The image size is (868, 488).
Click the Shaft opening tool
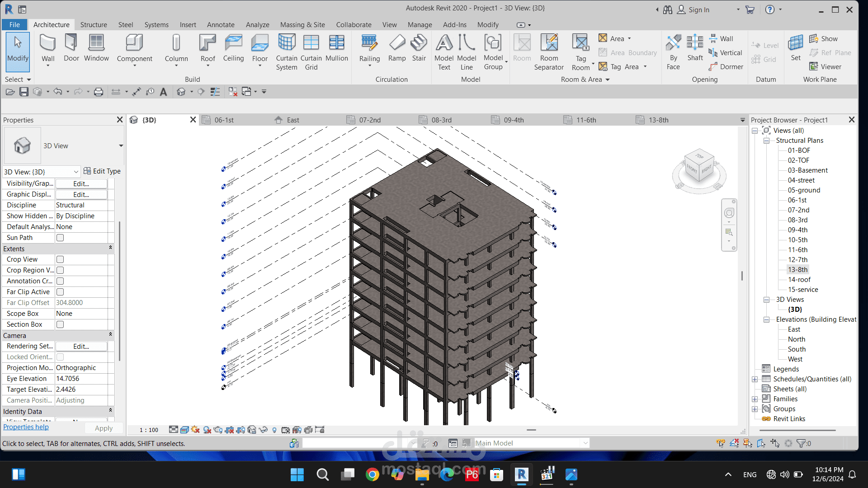point(695,47)
